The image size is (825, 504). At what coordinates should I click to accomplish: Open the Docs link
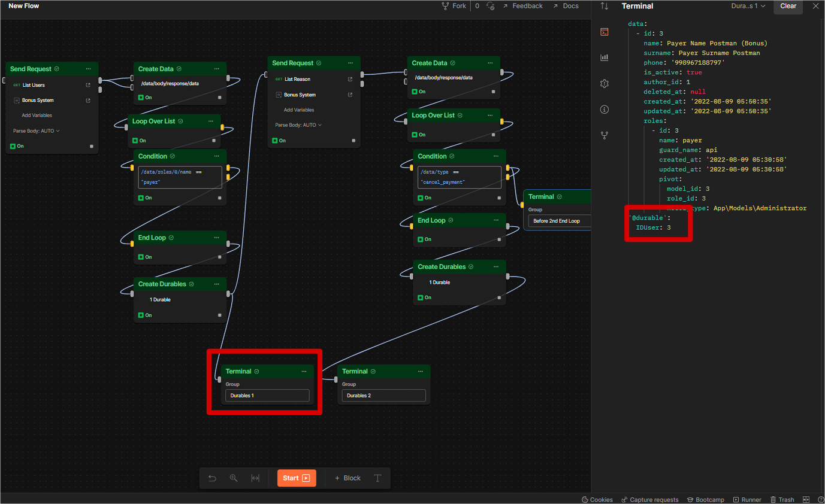point(566,6)
